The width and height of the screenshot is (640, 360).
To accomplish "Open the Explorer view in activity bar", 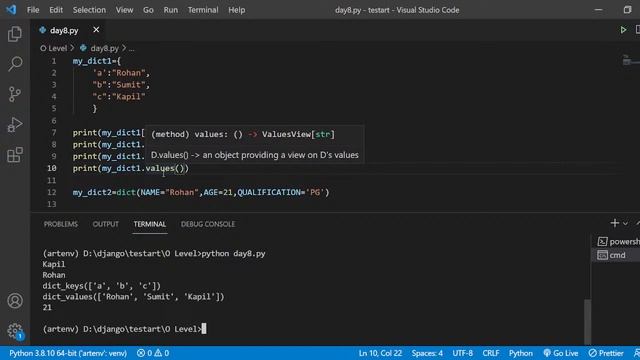I will point(15,34).
